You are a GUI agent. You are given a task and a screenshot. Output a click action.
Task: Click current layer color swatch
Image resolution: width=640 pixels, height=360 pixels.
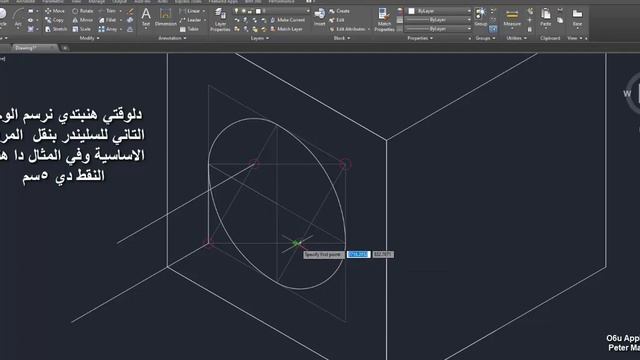coord(258,11)
